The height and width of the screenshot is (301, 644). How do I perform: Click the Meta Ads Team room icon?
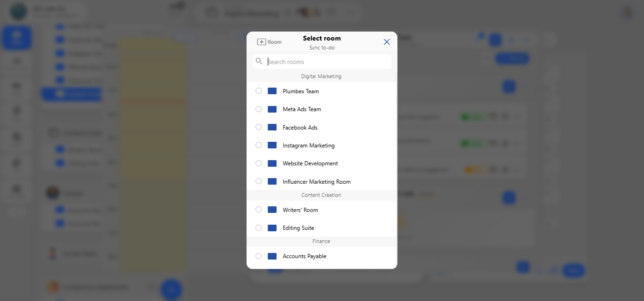point(272,109)
